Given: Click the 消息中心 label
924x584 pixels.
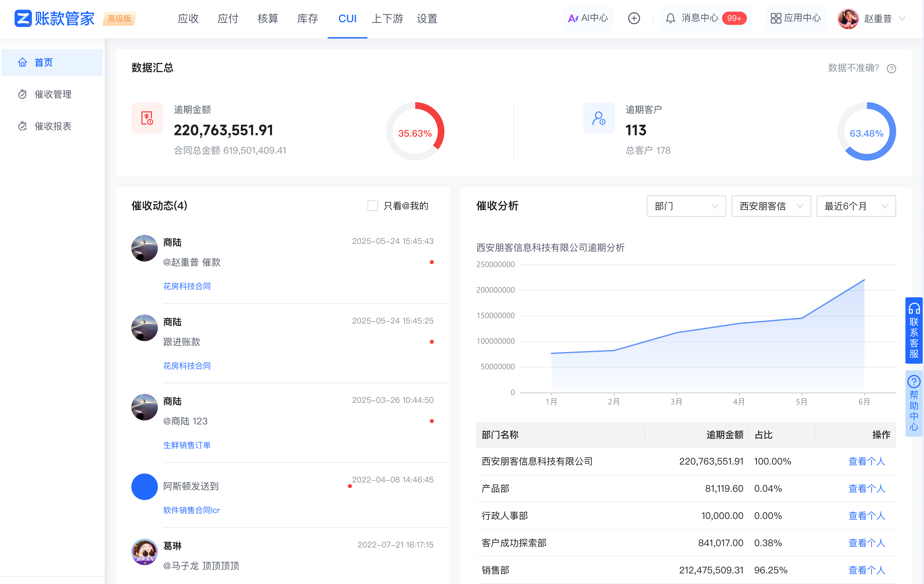Looking at the screenshot, I should tap(699, 19).
